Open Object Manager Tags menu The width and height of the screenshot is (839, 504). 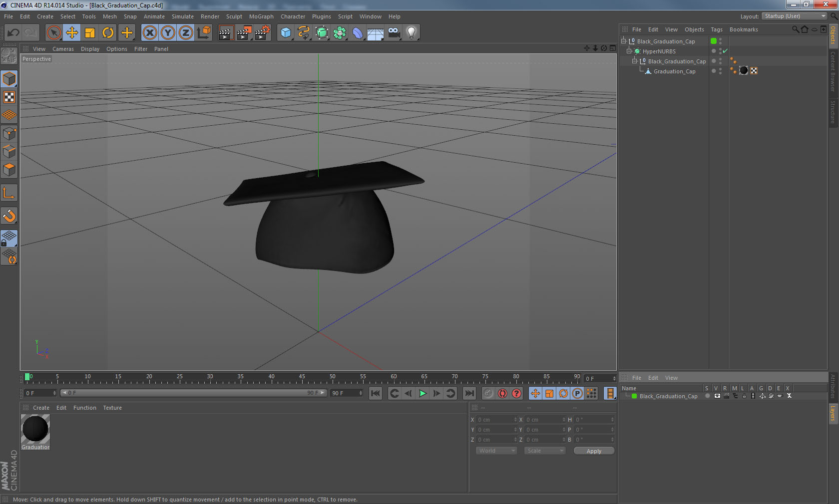click(x=717, y=29)
